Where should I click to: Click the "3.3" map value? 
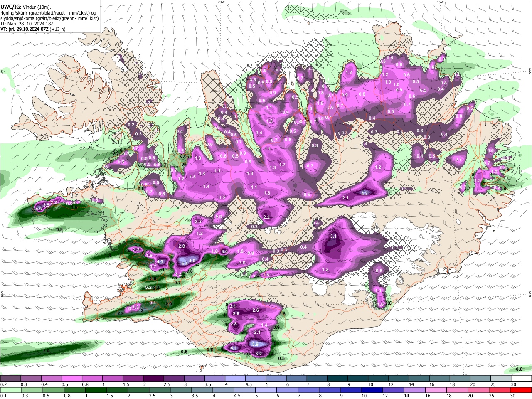click(136, 250)
